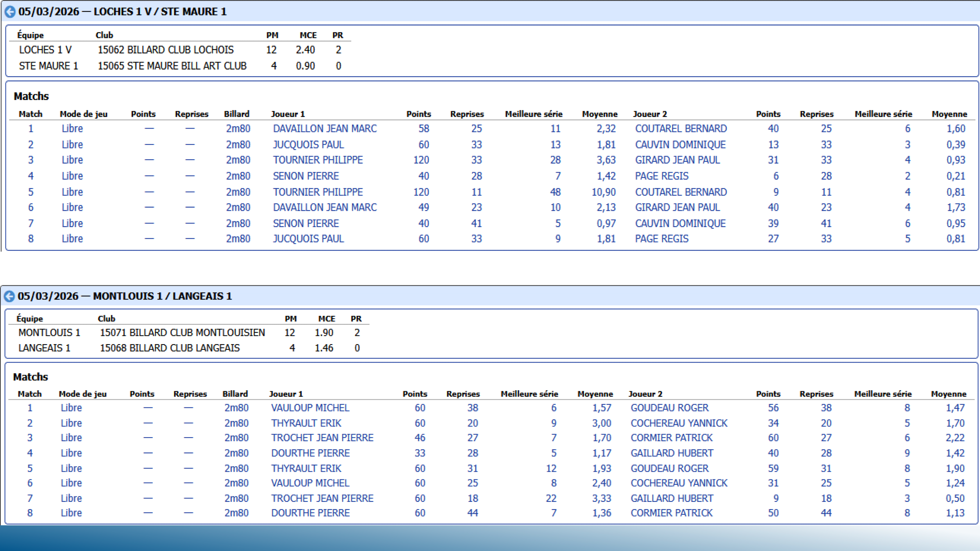Click JUCQUOIS PAUL in Loches match 8
Image resolution: width=980 pixels, height=551 pixels.
click(308, 239)
